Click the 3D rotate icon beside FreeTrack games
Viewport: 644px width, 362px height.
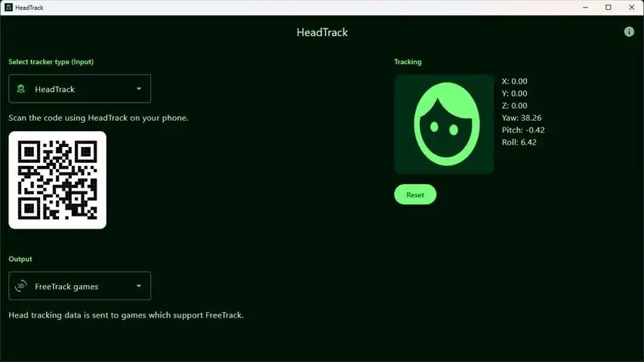(x=21, y=286)
